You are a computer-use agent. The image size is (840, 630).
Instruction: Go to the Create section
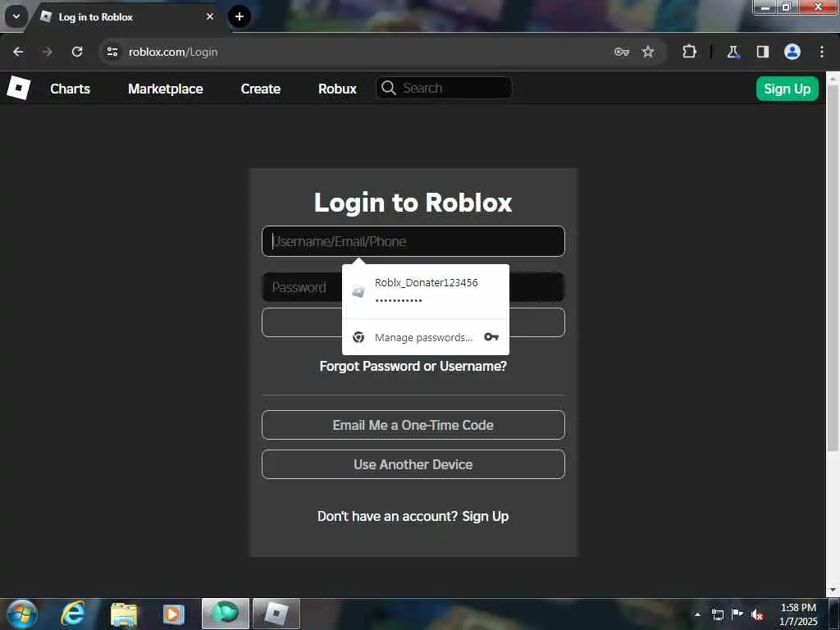coord(260,89)
